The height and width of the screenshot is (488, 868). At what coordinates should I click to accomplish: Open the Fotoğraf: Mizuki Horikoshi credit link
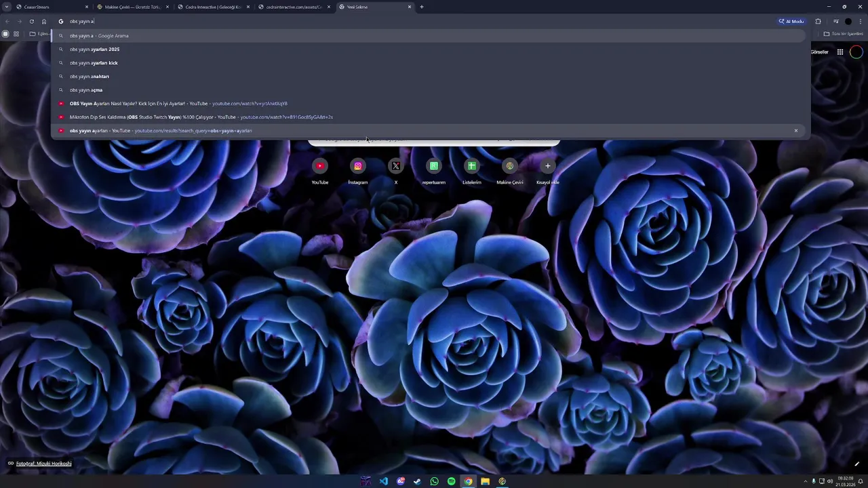click(x=43, y=464)
